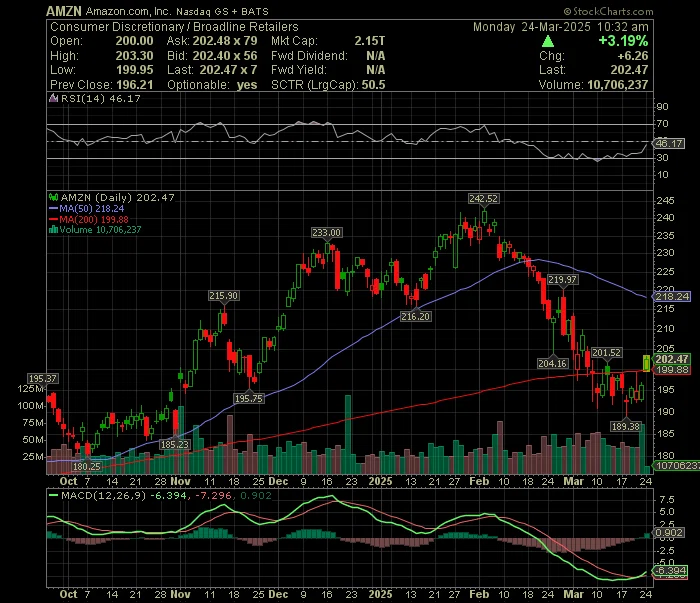Screen dimensions: 700x603
Task: Click the N/A value in Fwd Yield row
Action: click(x=375, y=70)
